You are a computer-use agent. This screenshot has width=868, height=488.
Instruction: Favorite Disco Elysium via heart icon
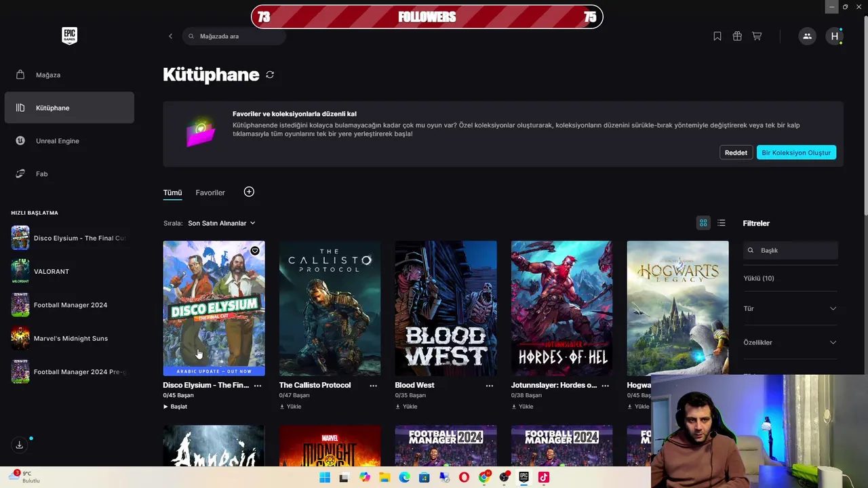255,251
